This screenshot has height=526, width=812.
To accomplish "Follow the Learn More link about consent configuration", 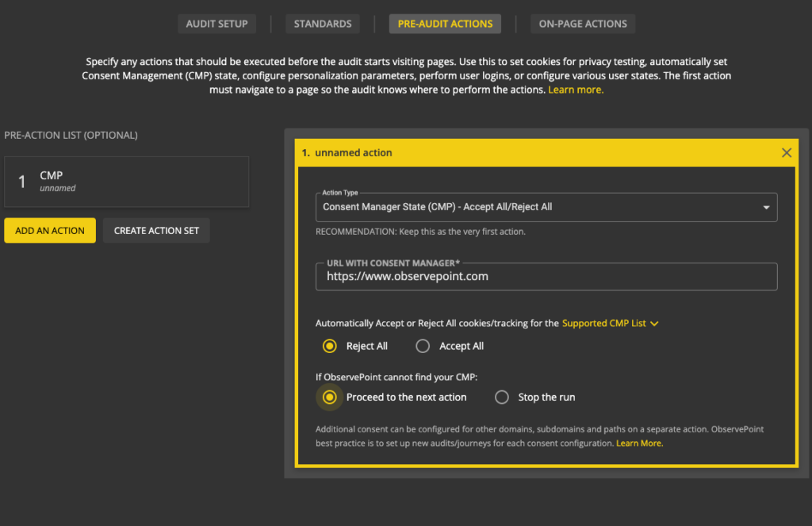I will [x=639, y=443].
